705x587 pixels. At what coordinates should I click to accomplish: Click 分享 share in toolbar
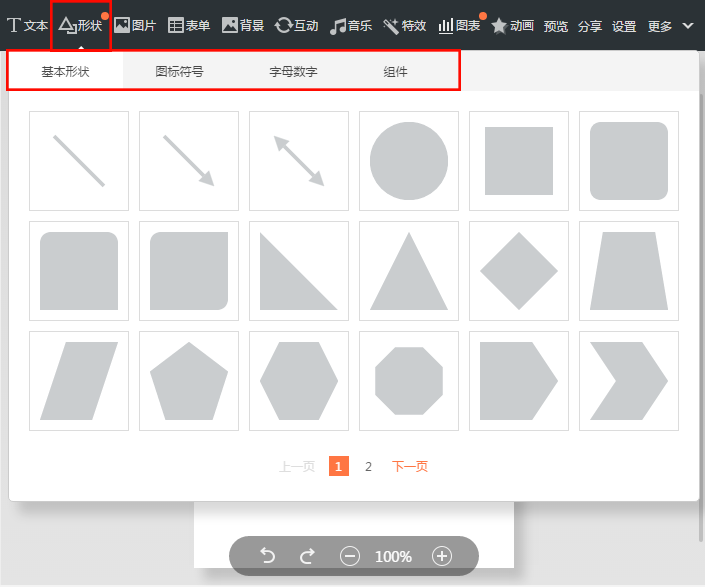tap(590, 26)
